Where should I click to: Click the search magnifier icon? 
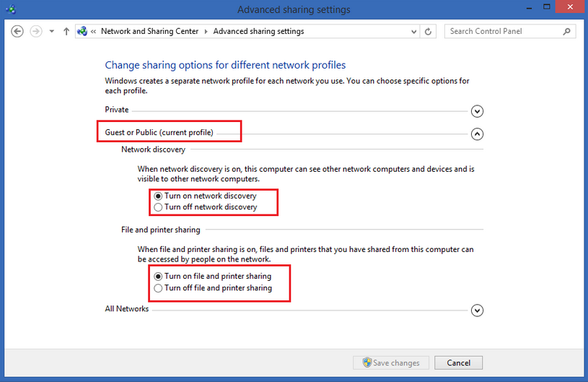pos(566,32)
